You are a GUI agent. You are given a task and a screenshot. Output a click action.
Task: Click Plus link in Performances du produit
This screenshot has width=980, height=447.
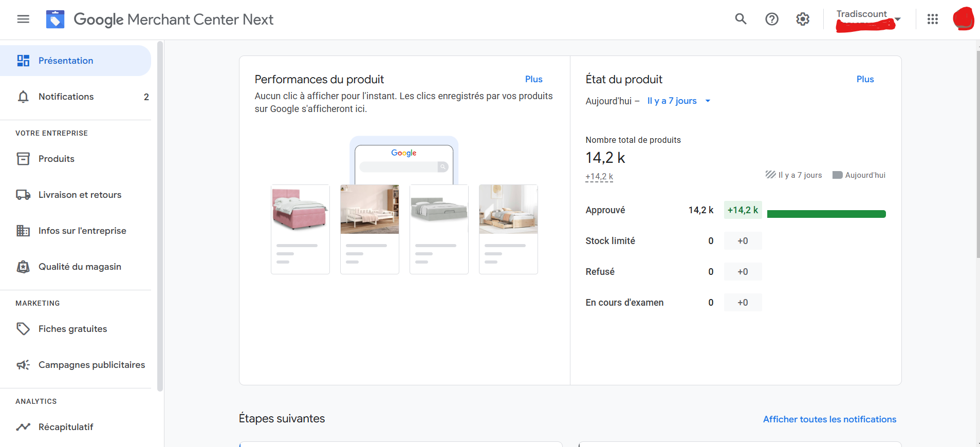coord(534,79)
